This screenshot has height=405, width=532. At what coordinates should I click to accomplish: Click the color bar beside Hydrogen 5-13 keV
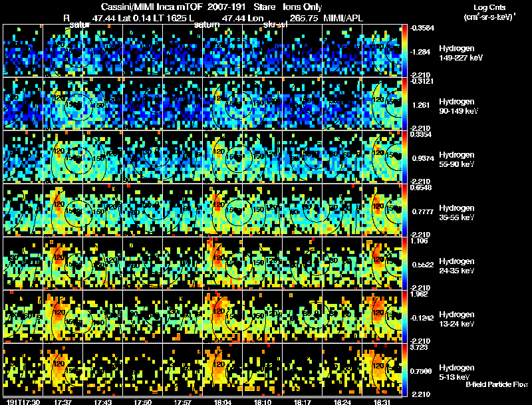point(404,370)
